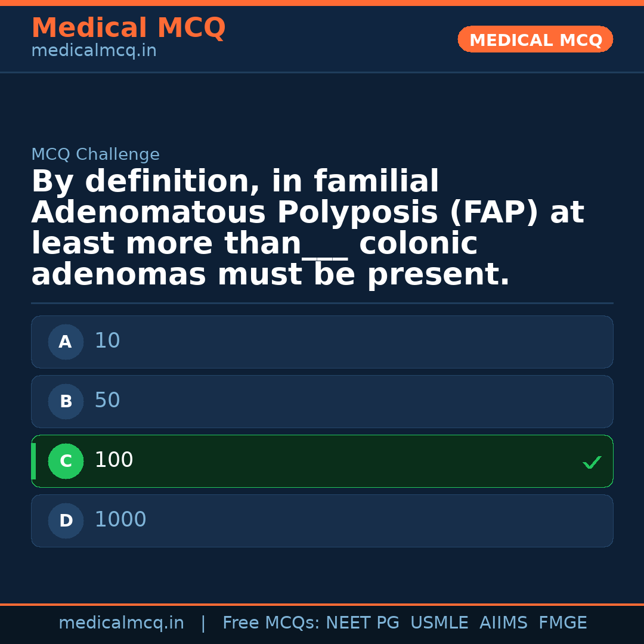The height and width of the screenshot is (644, 644).
Task: Choose the highlighted answer 100
Action: tap(322, 461)
